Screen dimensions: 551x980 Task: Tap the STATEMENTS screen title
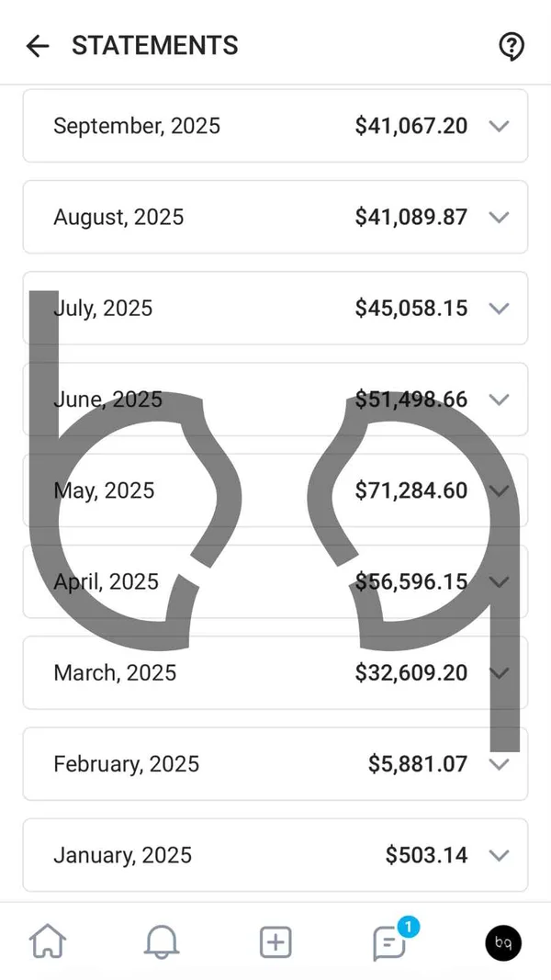tap(154, 45)
